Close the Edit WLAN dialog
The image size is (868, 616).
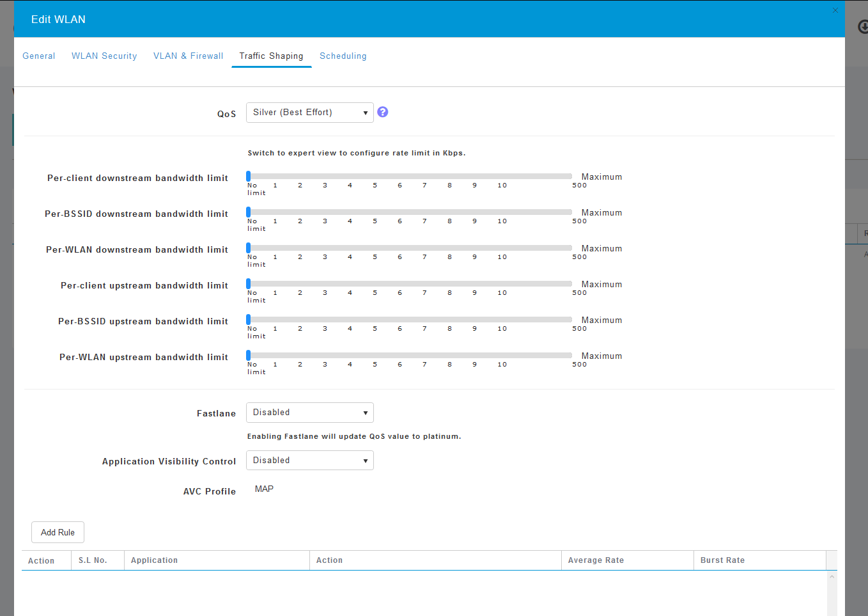[x=835, y=10]
